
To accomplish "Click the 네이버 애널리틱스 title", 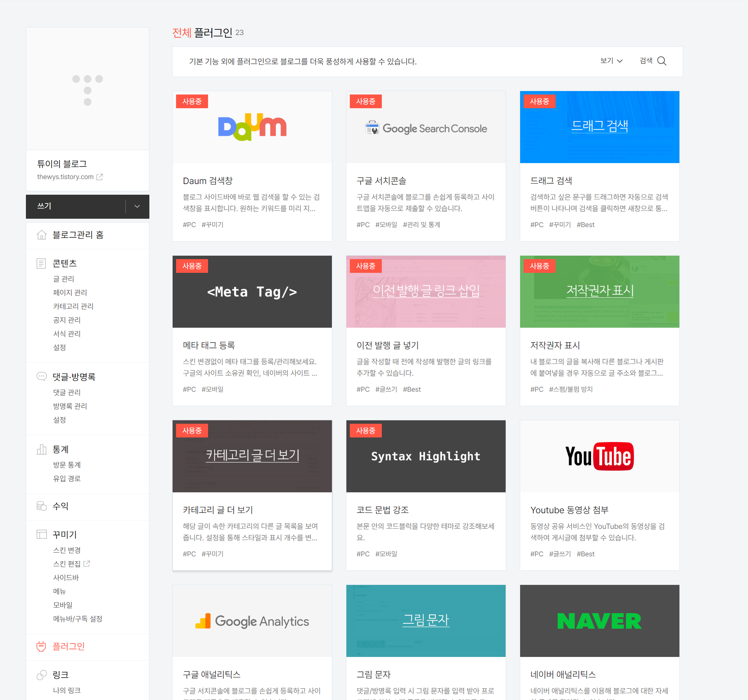I will 563,674.
